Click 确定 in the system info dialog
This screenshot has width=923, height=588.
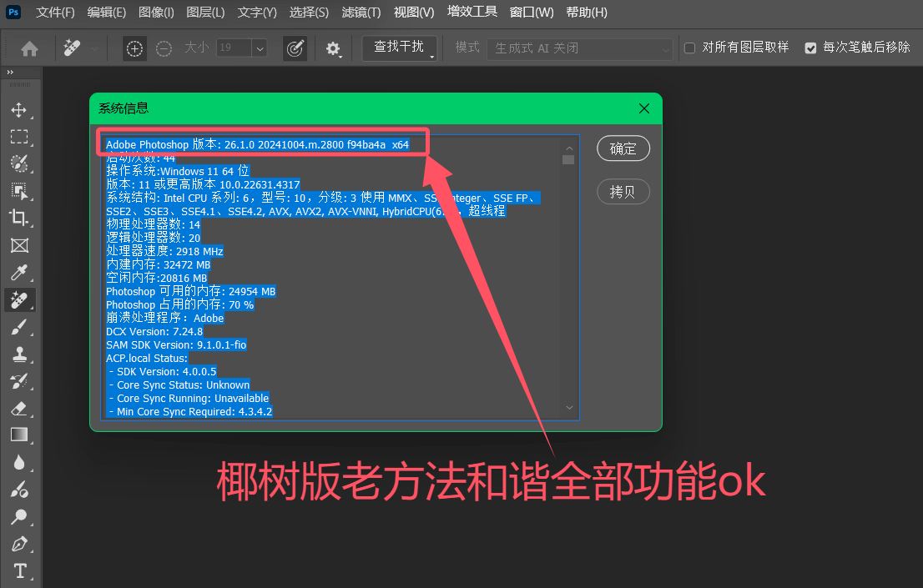click(623, 148)
